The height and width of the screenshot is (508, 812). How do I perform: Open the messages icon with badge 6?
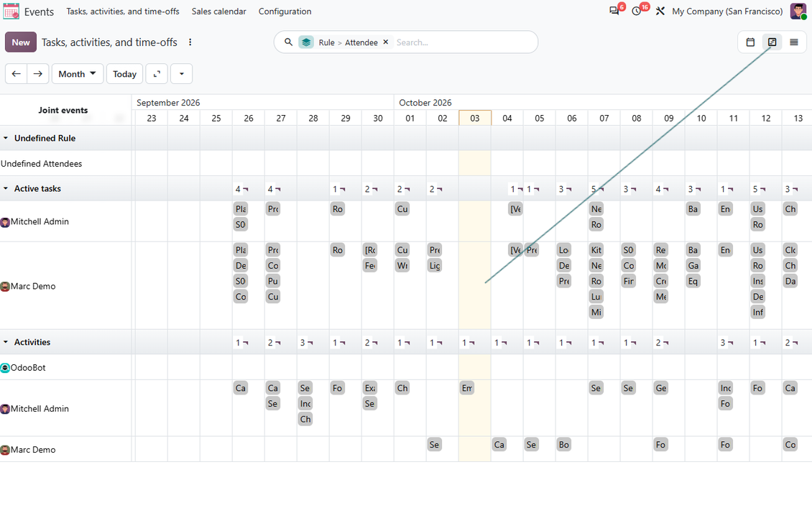[614, 11]
